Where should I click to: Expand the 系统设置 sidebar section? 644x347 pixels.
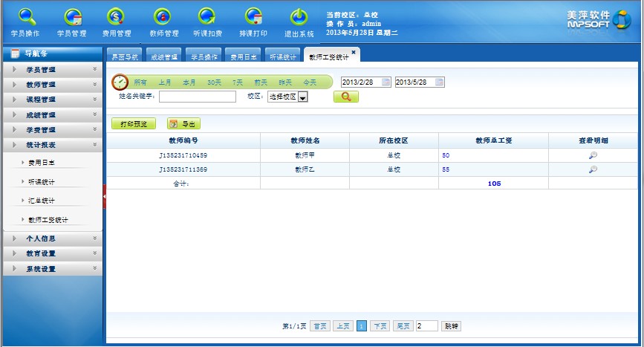coord(52,269)
